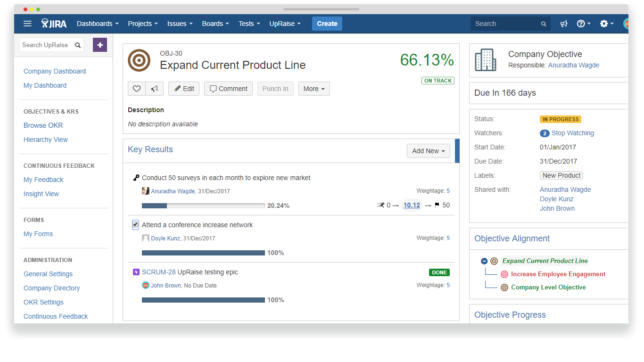
Task: Open the UpRaise menu in the navigation bar
Action: coord(285,24)
